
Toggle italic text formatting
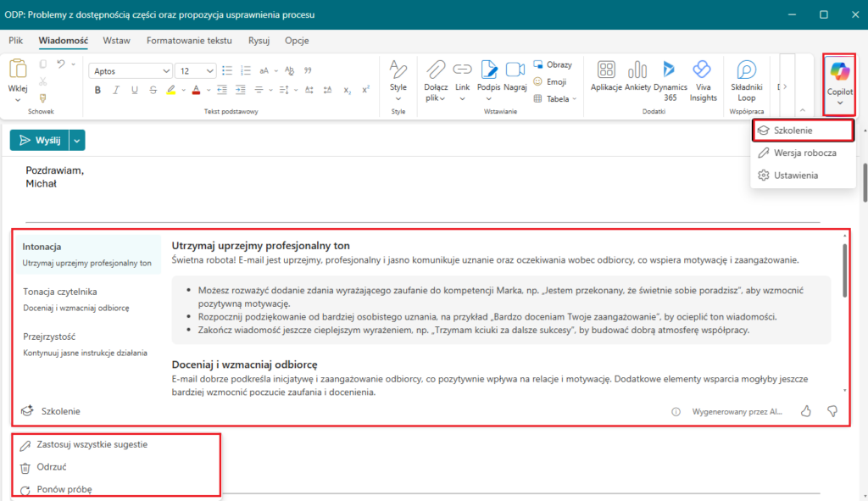point(116,90)
